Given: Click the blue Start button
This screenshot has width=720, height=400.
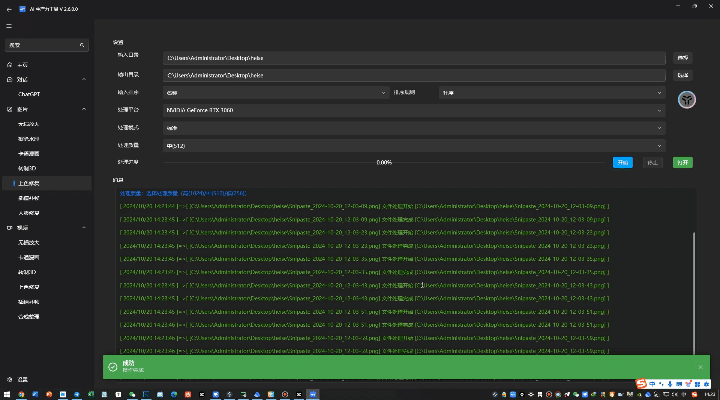Looking at the screenshot, I should (x=622, y=162).
